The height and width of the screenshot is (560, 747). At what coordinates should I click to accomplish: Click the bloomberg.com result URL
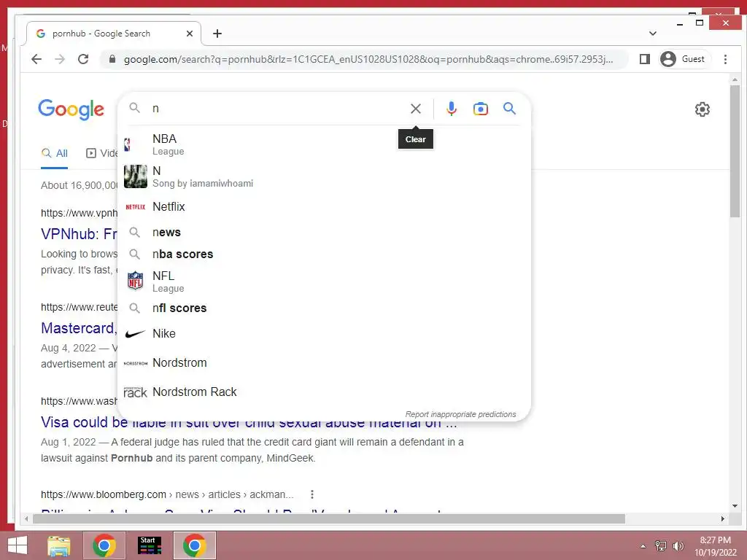tap(167, 494)
